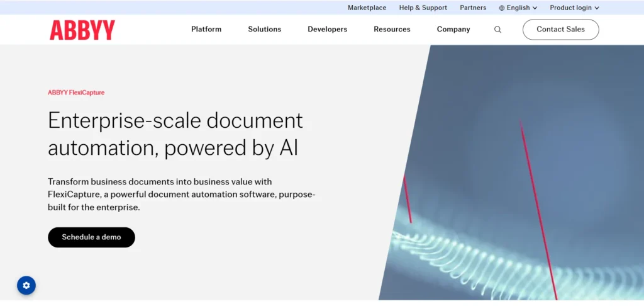Click the Transform business documents paragraph
Screen dimensions: 644x306
coord(181,194)
